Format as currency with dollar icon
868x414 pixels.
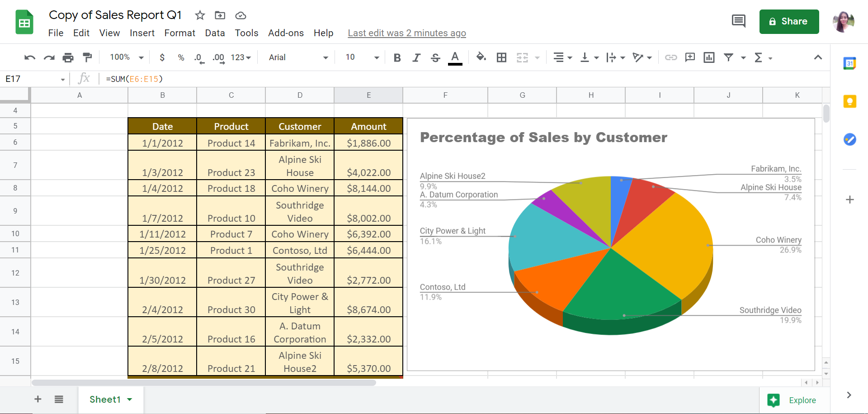162,57
